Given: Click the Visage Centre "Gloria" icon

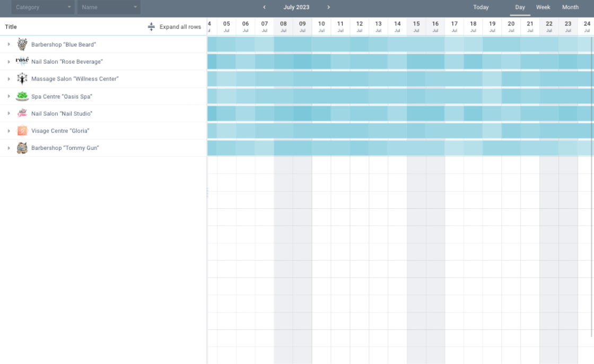Looking at the screenshot, I should pyautogui.click(x=22, y=130).
